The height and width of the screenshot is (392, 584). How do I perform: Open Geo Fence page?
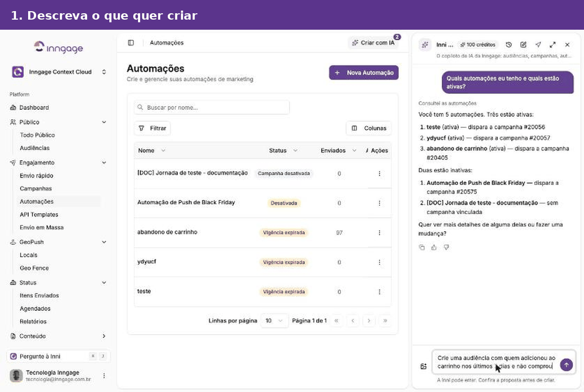(x=35, y=268)
